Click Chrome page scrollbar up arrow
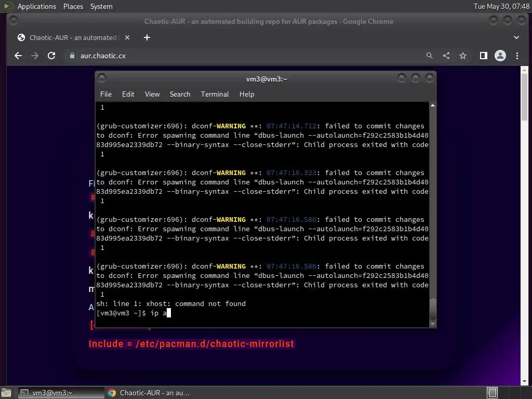The height and width of the screenshot is (399, 532). (x=524, y=70)
